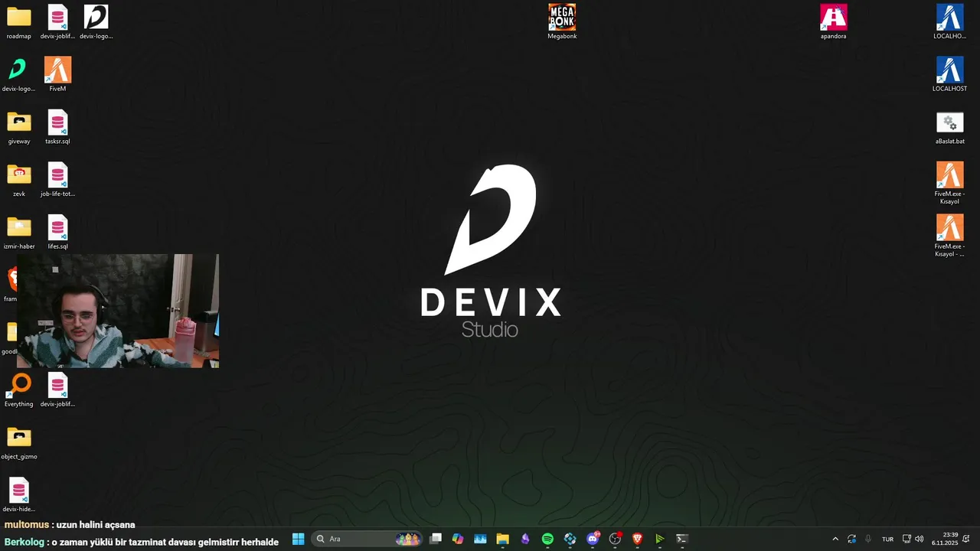Open the izmir-haber folder

(19, 233)
